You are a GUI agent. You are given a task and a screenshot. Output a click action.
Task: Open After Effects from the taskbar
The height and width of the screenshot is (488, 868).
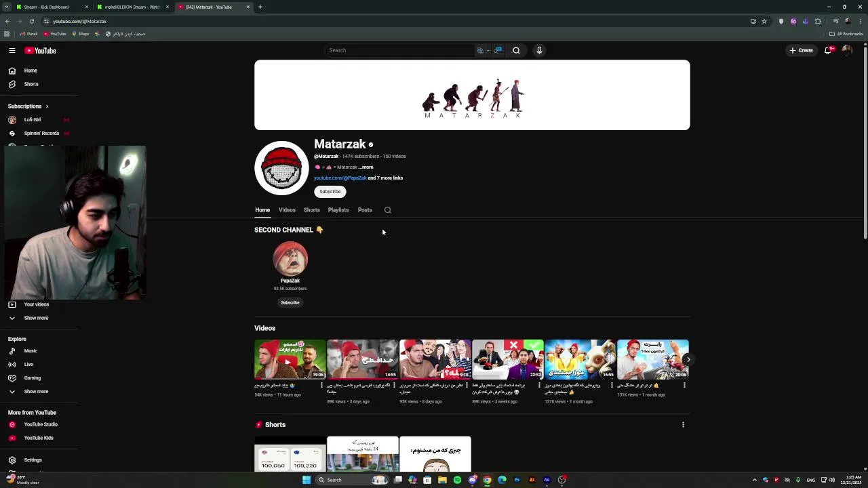coord(547,480)
